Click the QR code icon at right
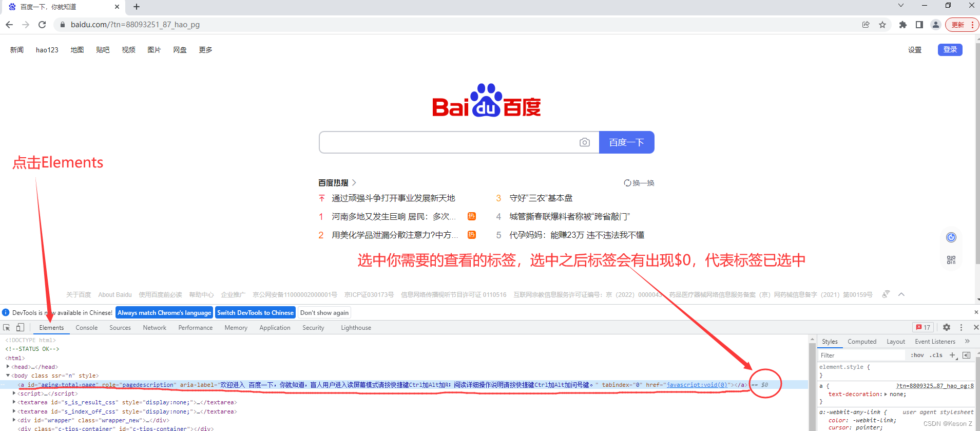 951,260
